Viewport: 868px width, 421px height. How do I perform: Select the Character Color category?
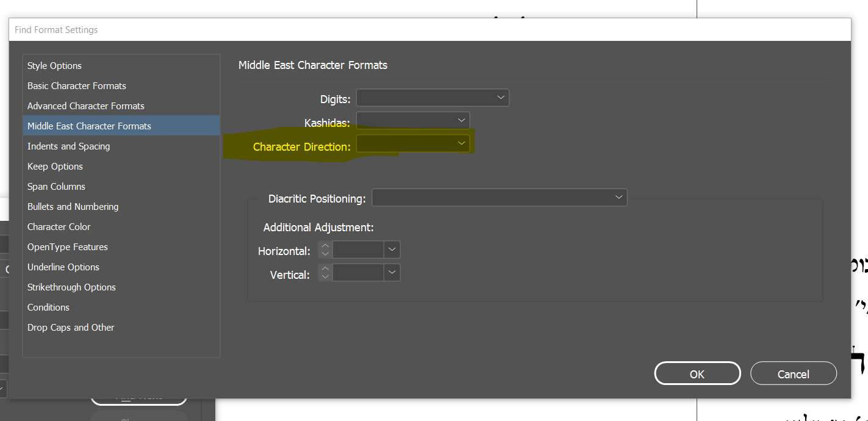click(59, 227)
